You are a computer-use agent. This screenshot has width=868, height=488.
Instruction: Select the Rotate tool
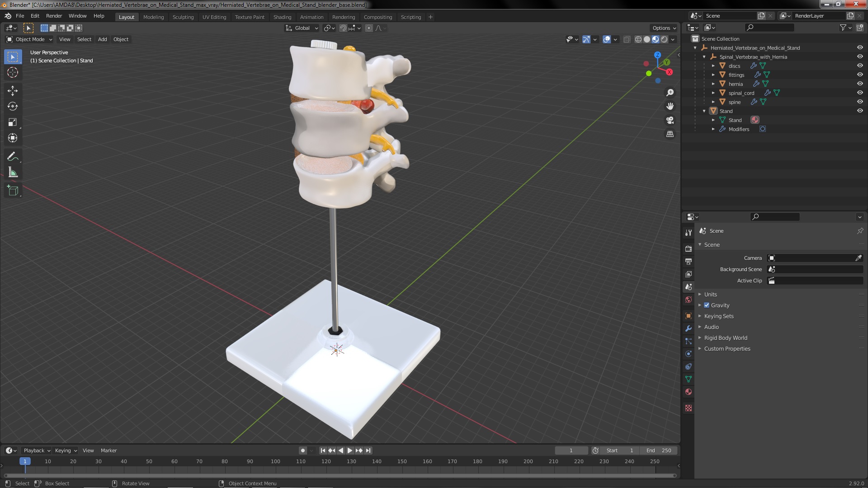coord(13,107)
